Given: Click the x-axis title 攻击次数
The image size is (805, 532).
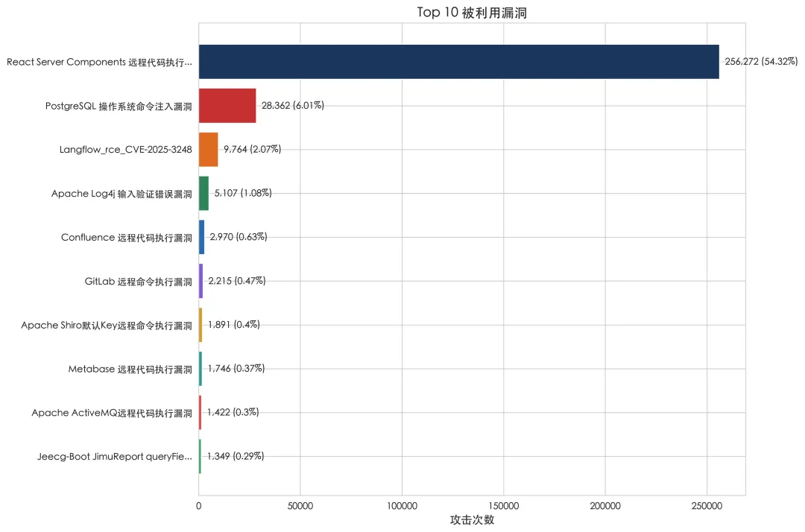Looking at the screenshot, I should (472, 520).
